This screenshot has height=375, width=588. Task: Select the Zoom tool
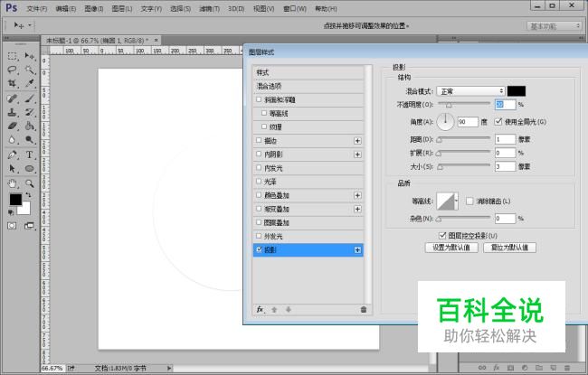(x=29, y=183)
